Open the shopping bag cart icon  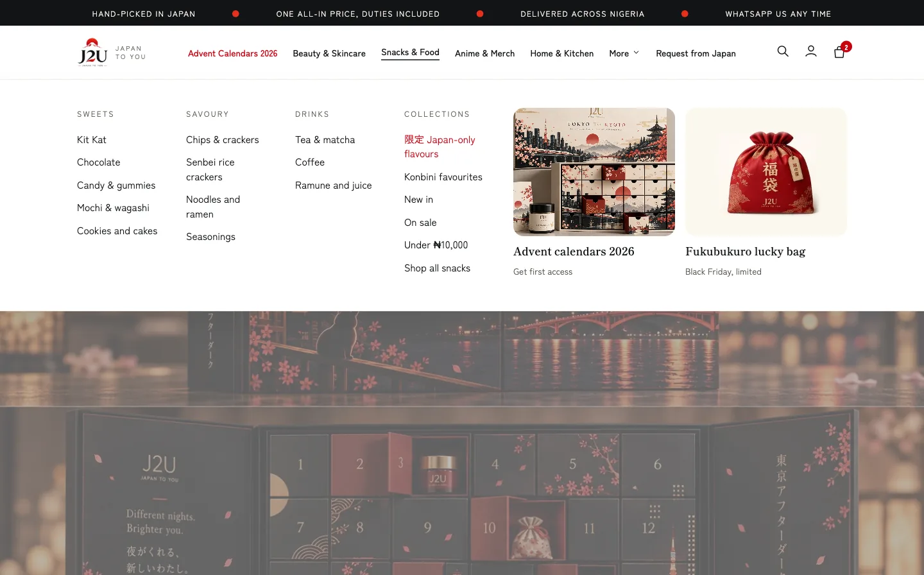839,52
